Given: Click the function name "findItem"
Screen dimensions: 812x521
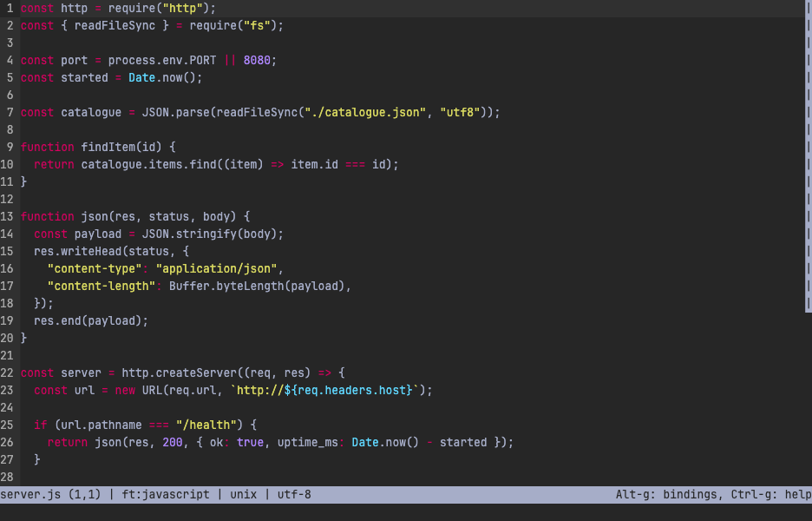Looking at the screenshot, I should pos(108,148).
